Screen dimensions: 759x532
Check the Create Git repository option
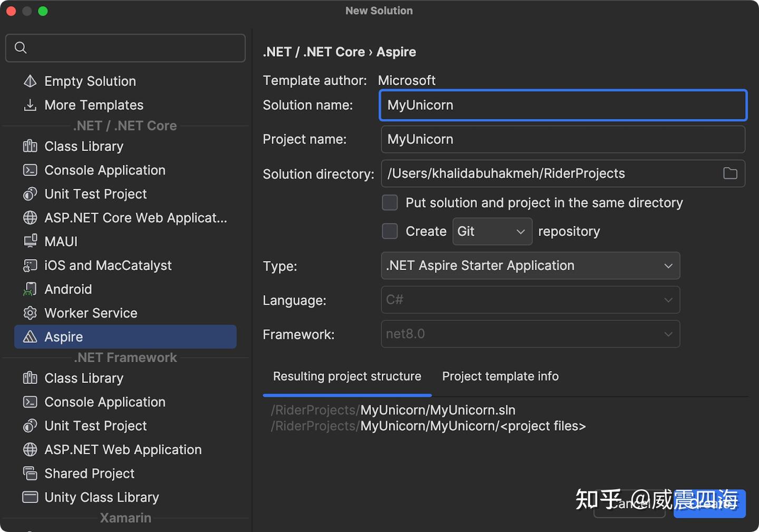[x=390, y=231]
